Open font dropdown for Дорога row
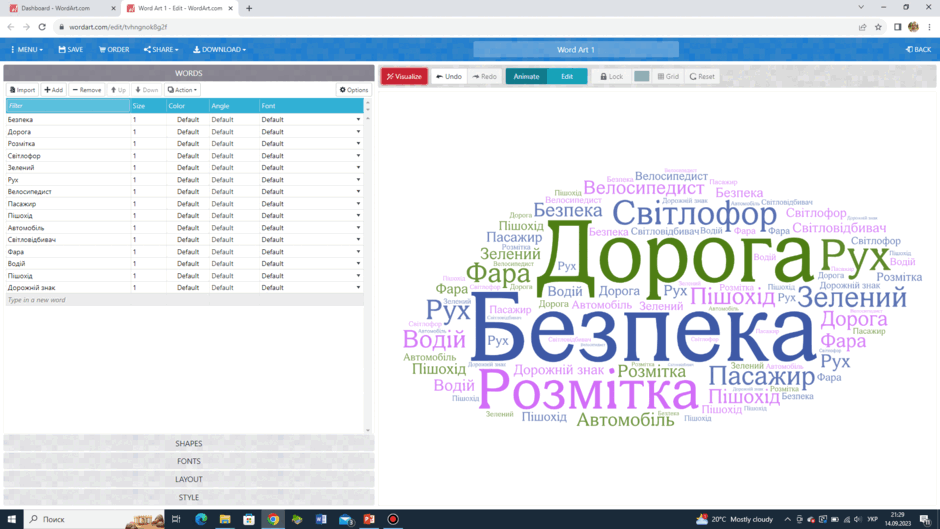Viewport: 940px width, 529px height. click(x=358, y=131)
